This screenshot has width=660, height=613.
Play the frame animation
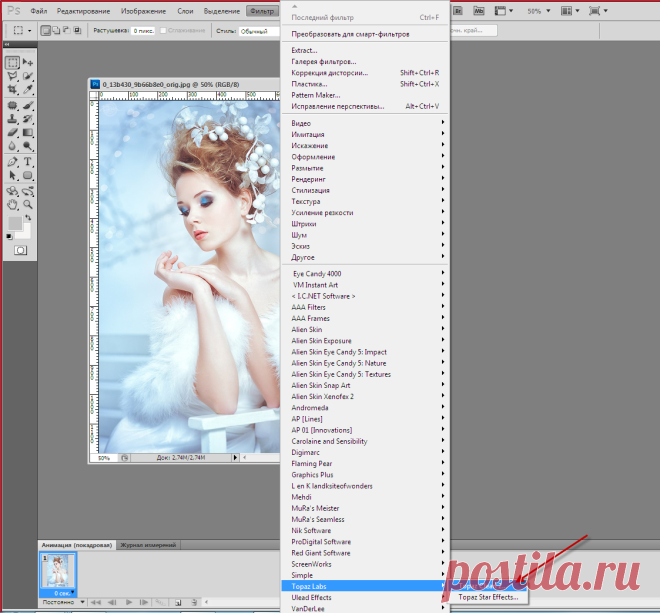(129, 602)
